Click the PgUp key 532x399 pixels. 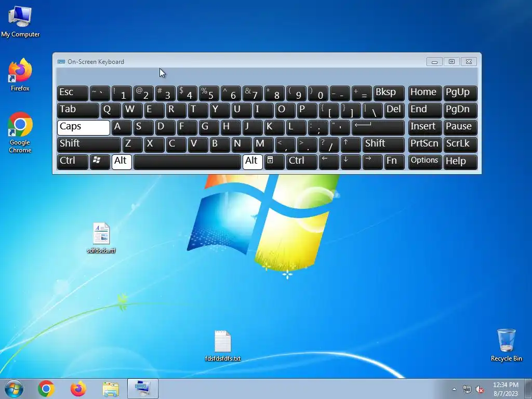[x=460, y=94]
